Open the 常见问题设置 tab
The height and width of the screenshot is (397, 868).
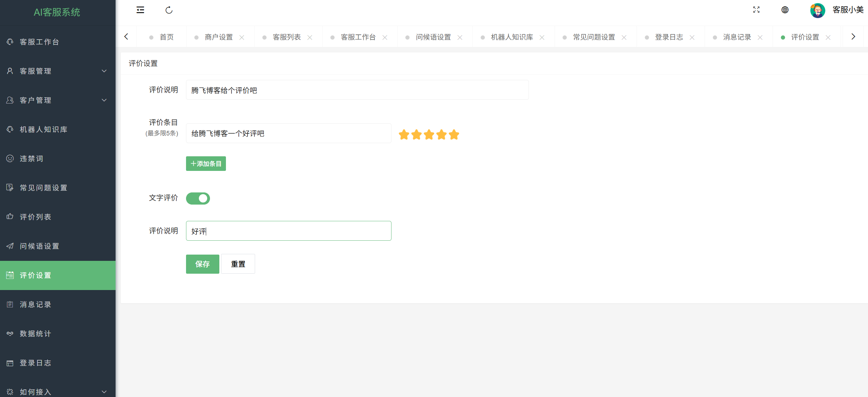click(x=594, y=37)
